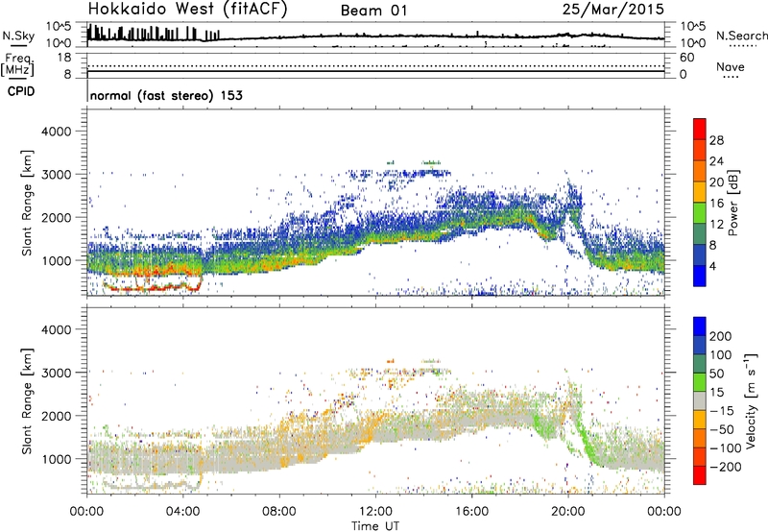Click the '08:00' time axis label
Viewport: 768px width, 532px height.
coord(279,512)
